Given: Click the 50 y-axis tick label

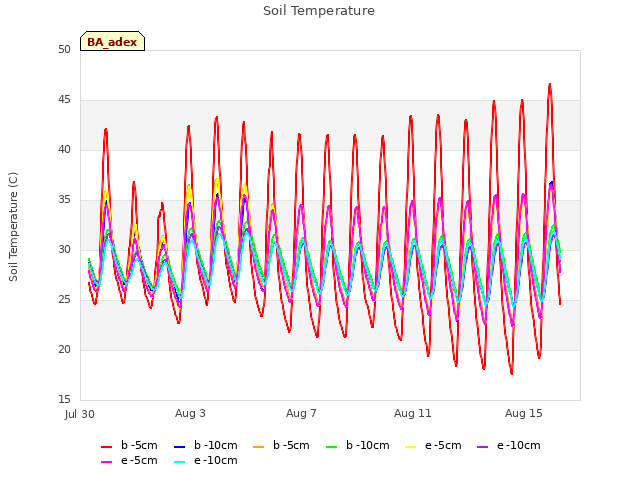Looking at the screenshot, I should point(64,49).
